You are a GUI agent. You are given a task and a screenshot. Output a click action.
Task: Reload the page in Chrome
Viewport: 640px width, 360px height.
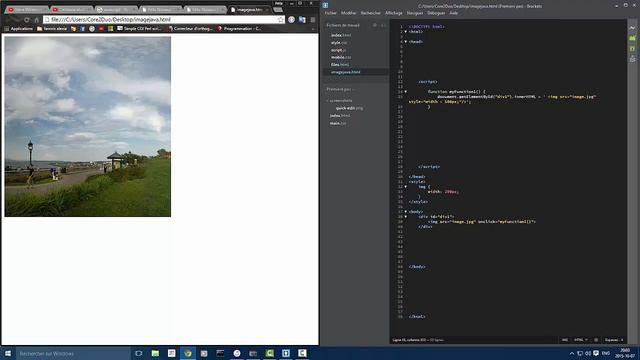click(x=27, y=20)
